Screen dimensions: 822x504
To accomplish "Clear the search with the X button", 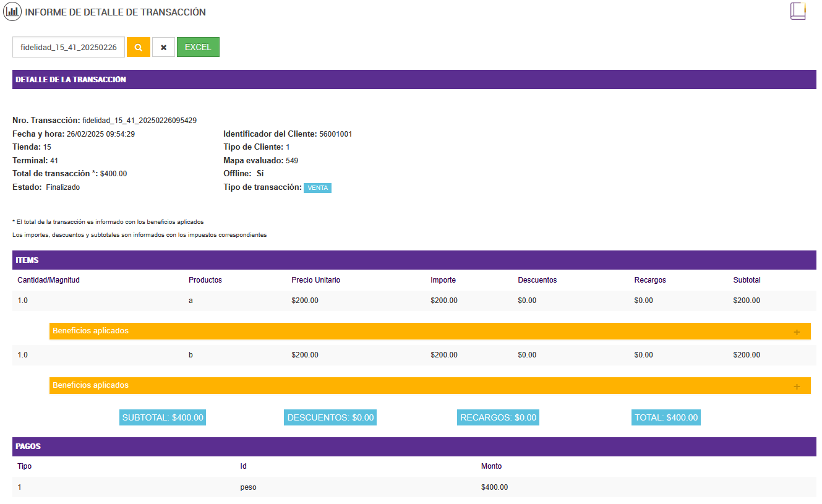I will (163, 47).
